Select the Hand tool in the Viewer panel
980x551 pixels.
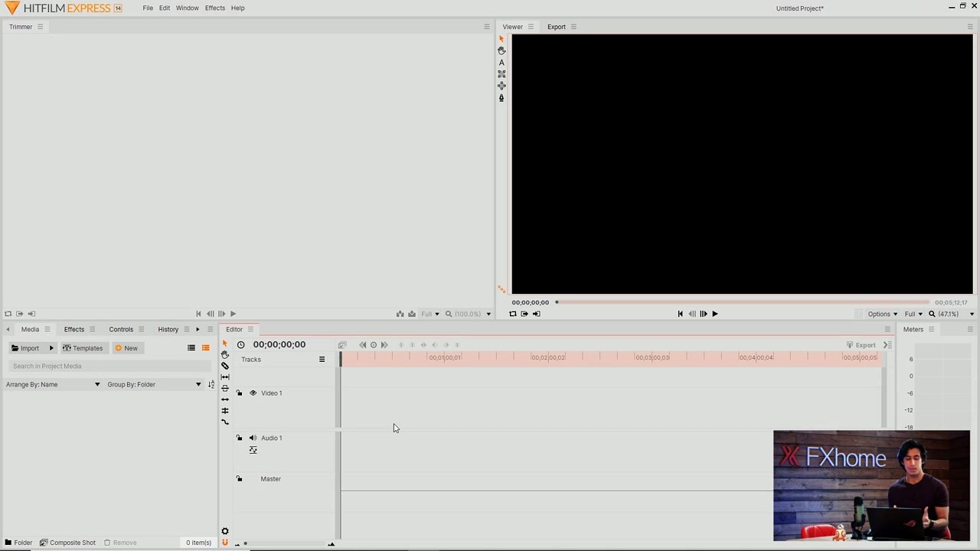tap(501, 51)
